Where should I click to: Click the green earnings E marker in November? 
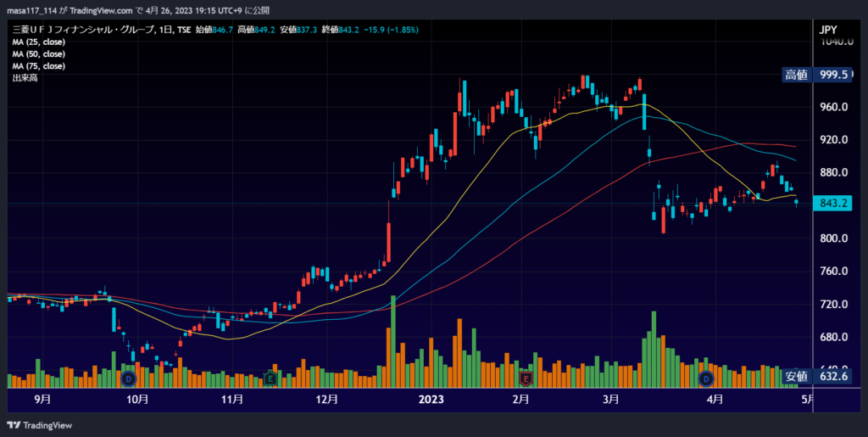click(270, 378)
